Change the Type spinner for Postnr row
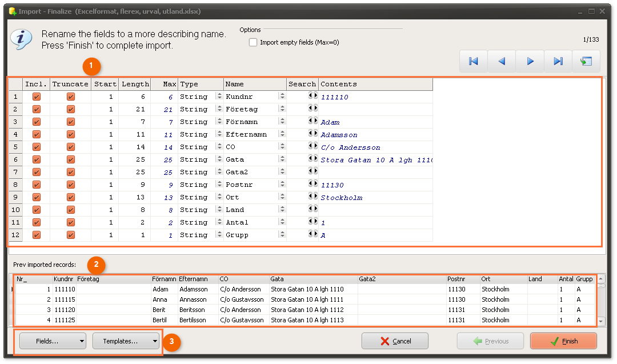Image resolution: width=617 pixels, height=364 pixels. 219,184
